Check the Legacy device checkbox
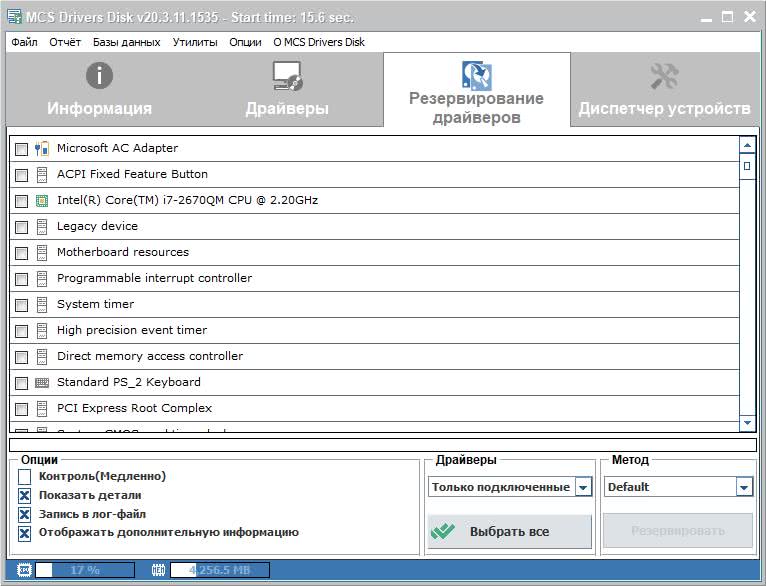This screenshot has height=586, width=766. pyautogui.click(x=21, y=227)
